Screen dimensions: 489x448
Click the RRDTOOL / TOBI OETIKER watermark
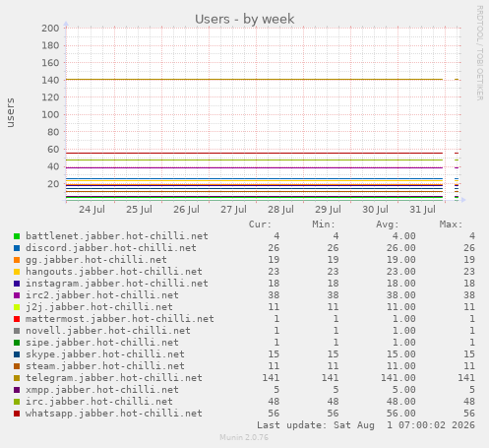(x=479, y=53)
